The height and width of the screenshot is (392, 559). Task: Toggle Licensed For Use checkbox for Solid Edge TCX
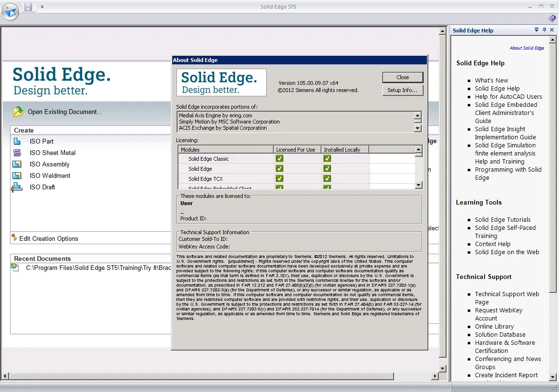[279, 178]
